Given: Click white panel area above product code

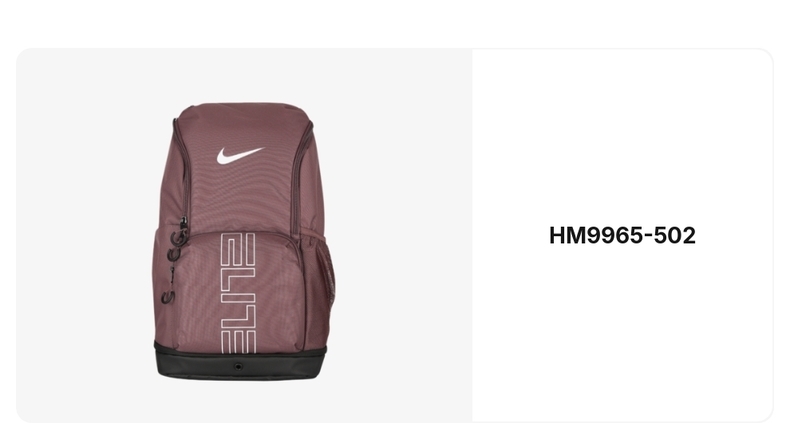Looking at the screenshot, I should (622, 136).
